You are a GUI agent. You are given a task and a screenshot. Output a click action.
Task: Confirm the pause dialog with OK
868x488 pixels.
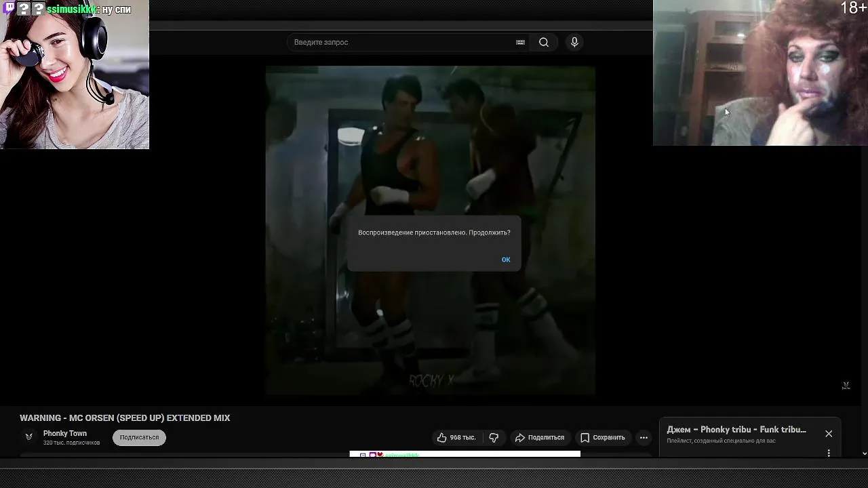(506, 260)
